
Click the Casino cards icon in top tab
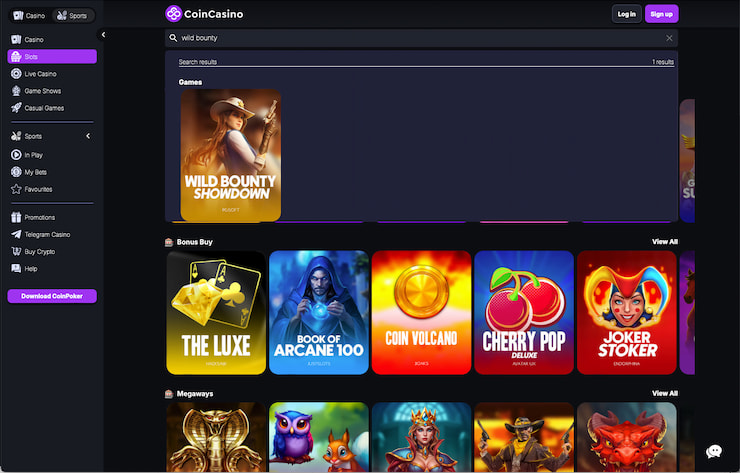coord(18,16)
